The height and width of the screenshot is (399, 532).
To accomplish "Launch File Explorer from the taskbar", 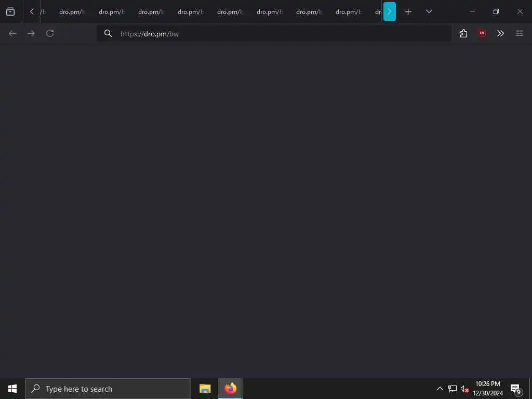I will click(205, 389).
